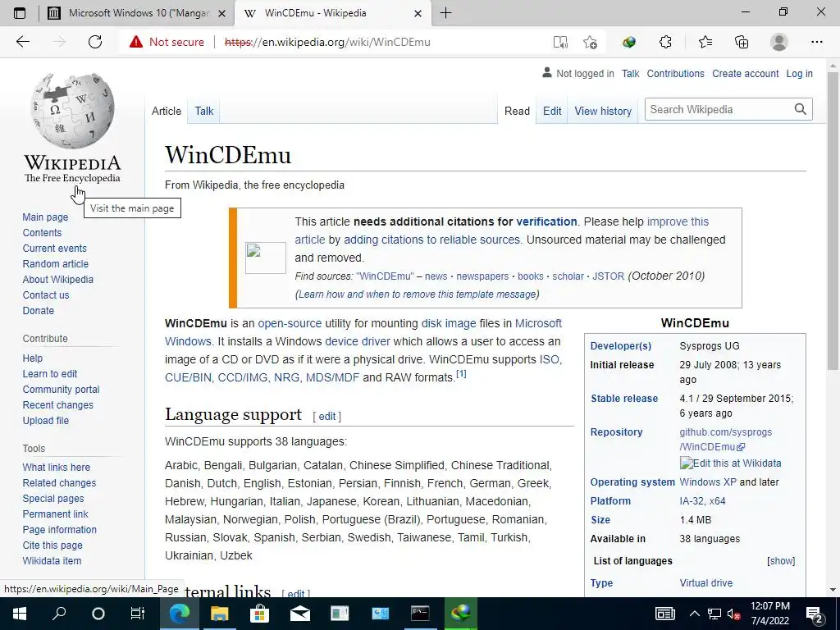Go back using the browser back arrow

[22, 42]
